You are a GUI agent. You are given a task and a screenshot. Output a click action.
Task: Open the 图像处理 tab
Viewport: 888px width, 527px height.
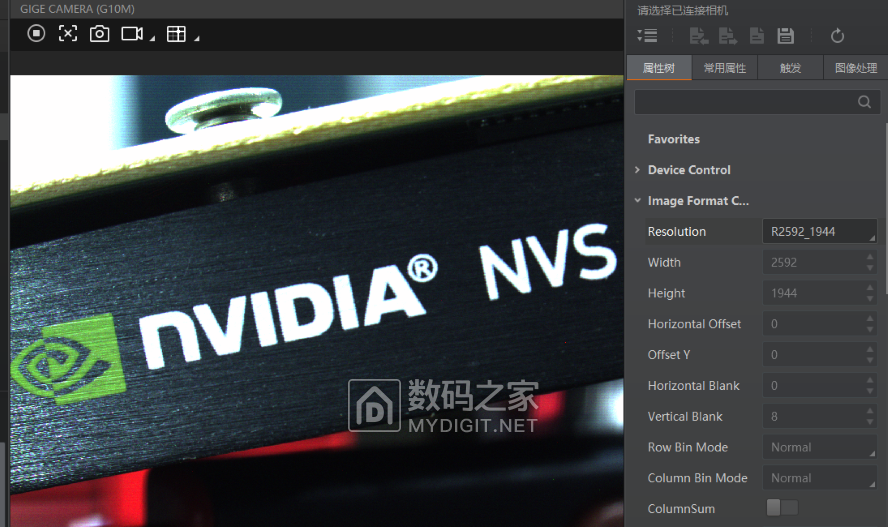(856, 68)
